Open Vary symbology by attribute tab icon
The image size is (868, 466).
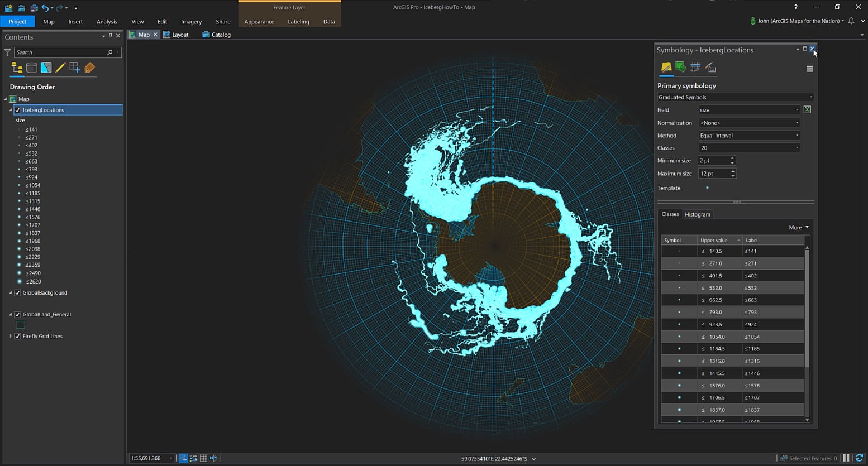tap(680, 68)
